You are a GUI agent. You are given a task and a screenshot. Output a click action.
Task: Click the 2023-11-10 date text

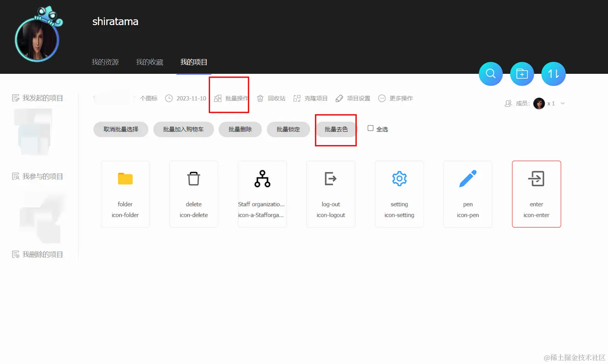tap(191, 98)
